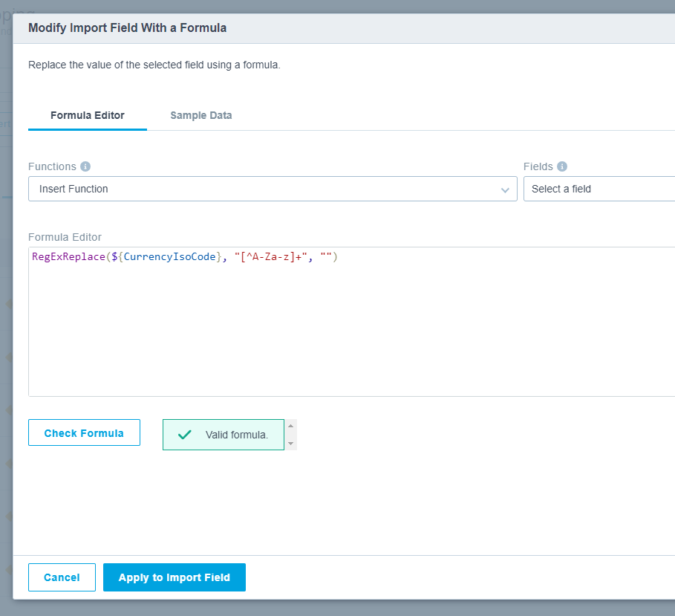Viewport: 675px width, 616px height.
Task: Select the Formula Editor tab
Action: pos(87,115)
